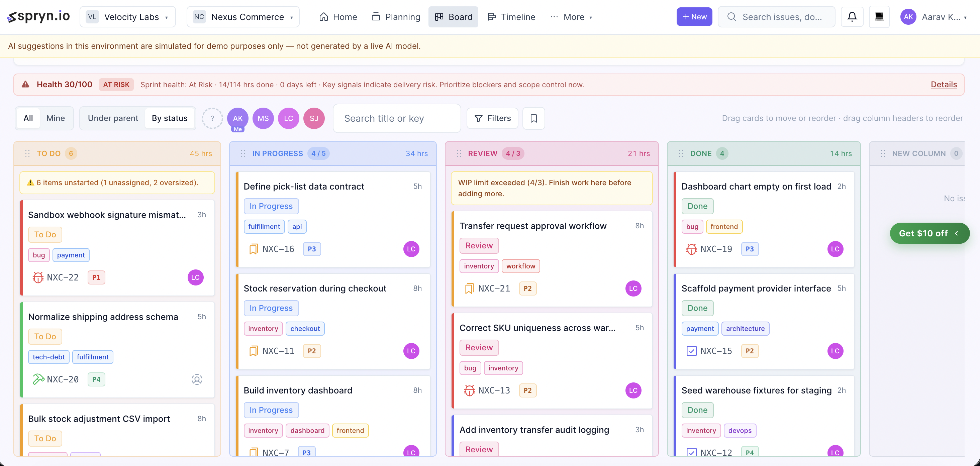Image resolution: width=980 pixels, height=466 pixels.
Task: Collapse the Get $10 off banner
Action: tap(956, 233)
